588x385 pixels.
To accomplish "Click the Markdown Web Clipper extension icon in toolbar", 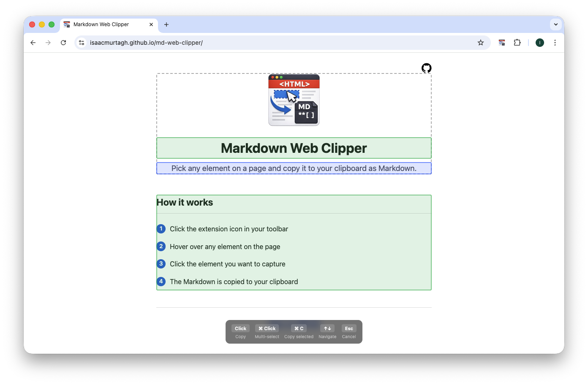I will coord(501,42).
